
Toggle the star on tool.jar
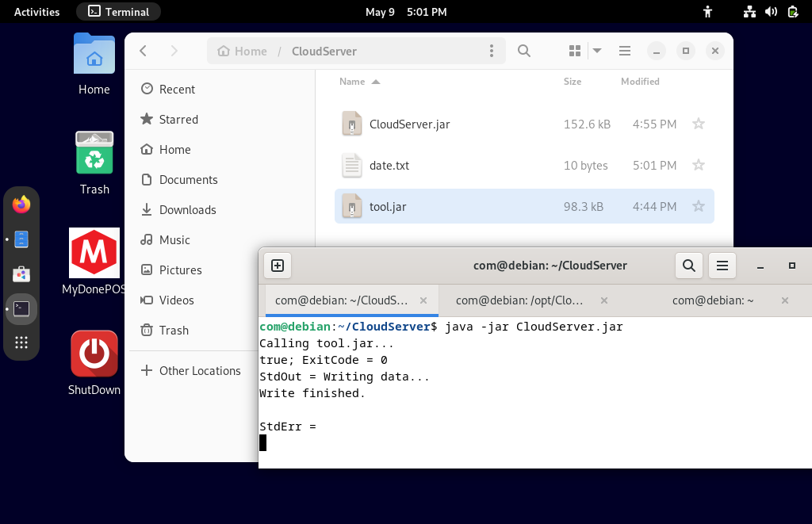(x=699, y=206)
